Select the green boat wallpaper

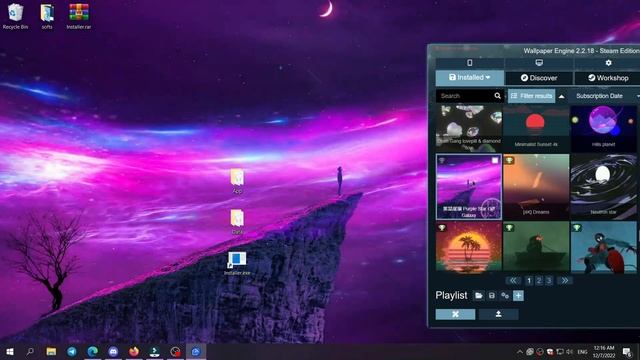(536, 247)
